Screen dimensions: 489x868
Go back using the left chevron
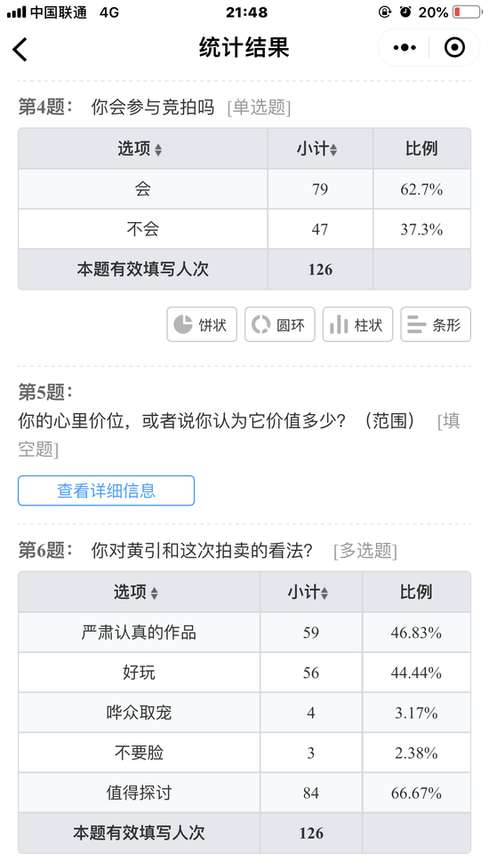(20, 49)
